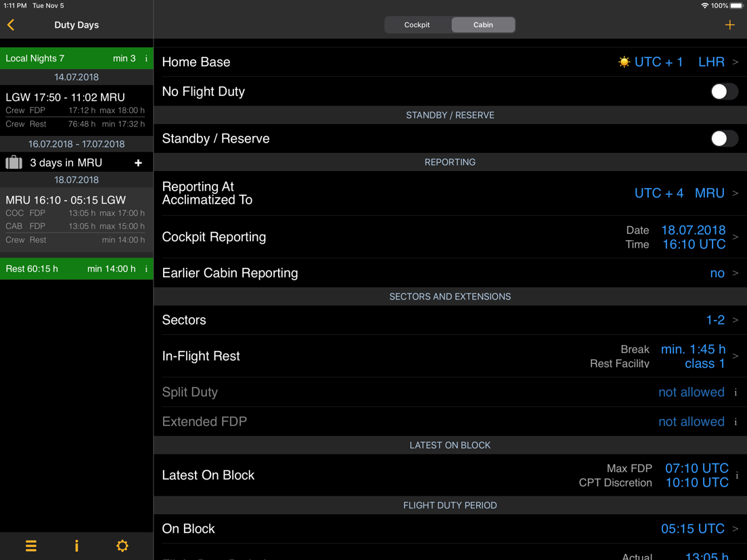
Task: Show info for Extended FDP not allowed
Action: tap(735, 422)
